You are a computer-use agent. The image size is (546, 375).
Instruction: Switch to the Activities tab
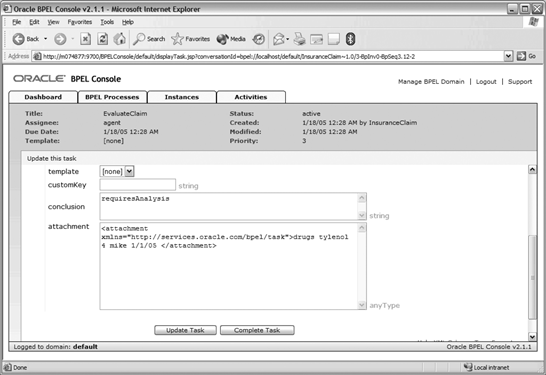pyautogui.click(x=251, y=97)
